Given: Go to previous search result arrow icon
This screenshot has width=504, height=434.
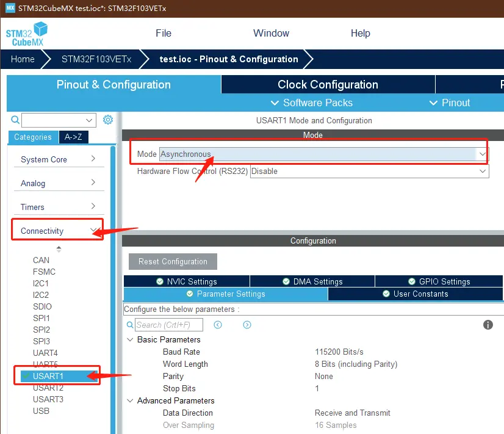Looking at the screenshot, I should [218, 325].
